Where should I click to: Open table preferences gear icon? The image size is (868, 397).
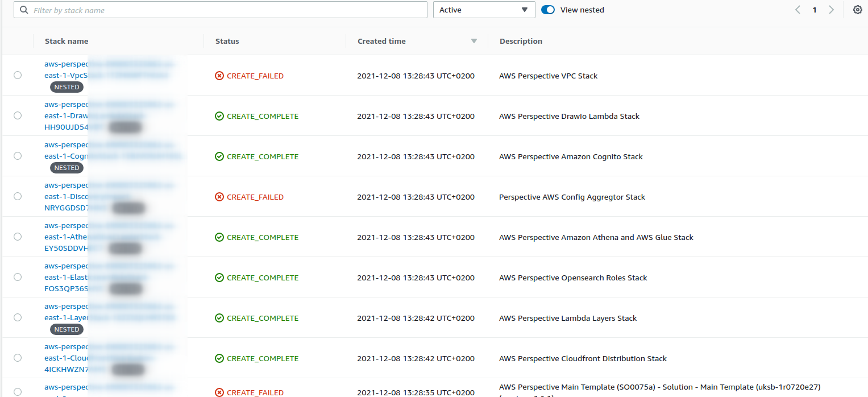tap(858, 10)
